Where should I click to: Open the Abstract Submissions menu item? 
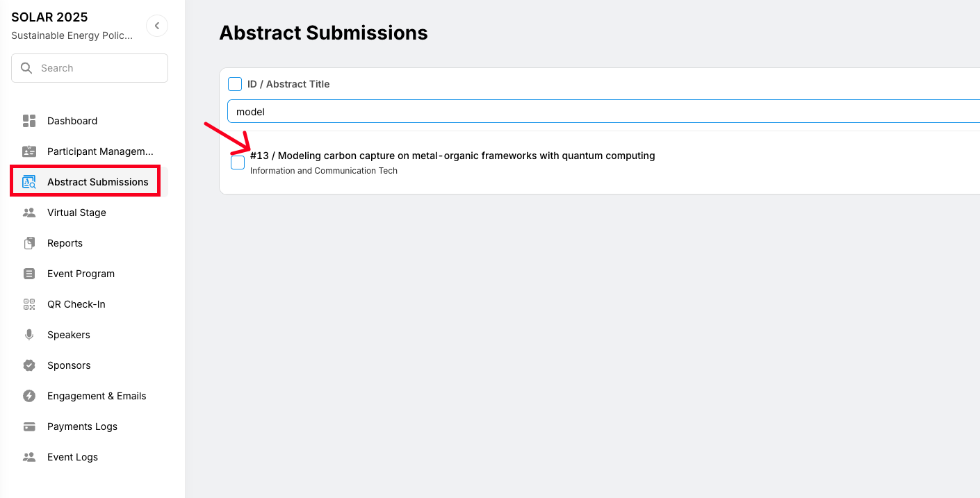tap(97, 182)
